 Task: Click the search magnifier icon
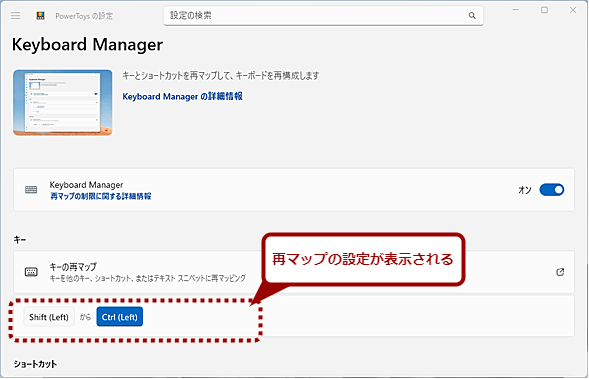[x=472, y=15]
